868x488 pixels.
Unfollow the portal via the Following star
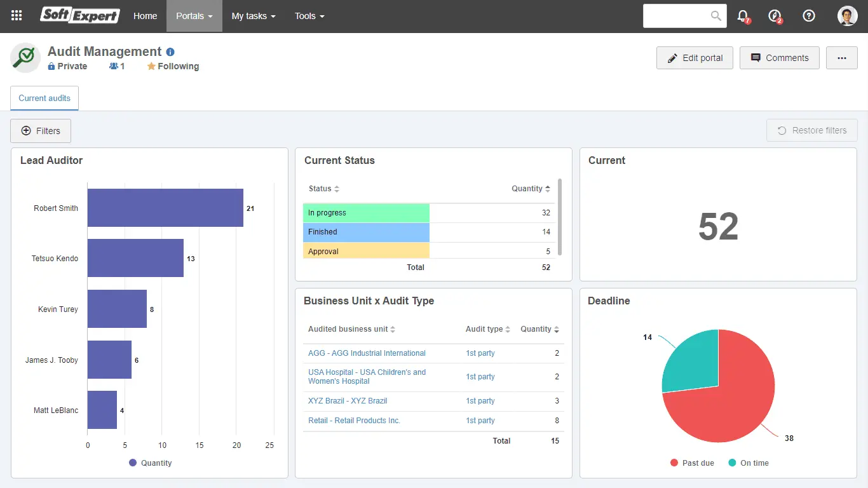pyautogui.click(x=172, y=65)
